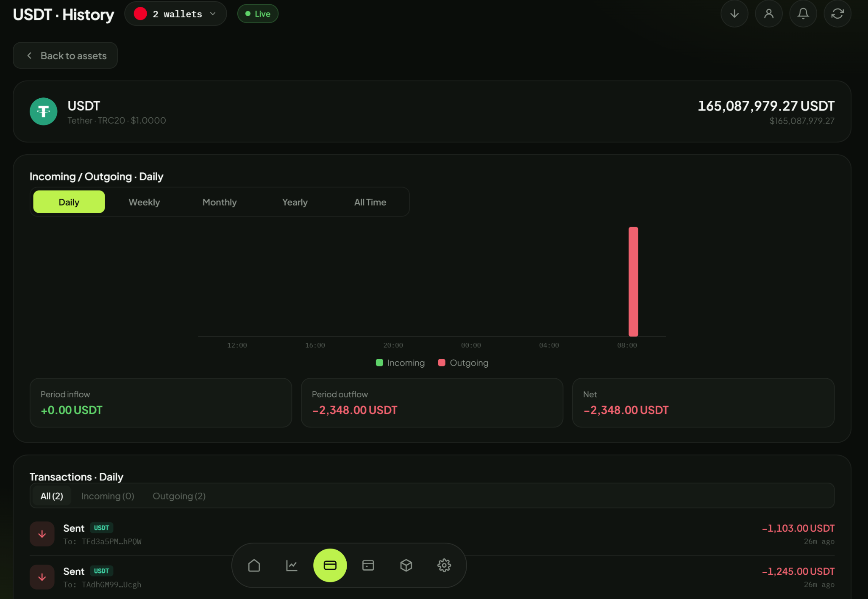868x599 pixels.
Task: Click sent arrow icon for TFd3a5PM…hPQW transaction
Action: point(42,534)
